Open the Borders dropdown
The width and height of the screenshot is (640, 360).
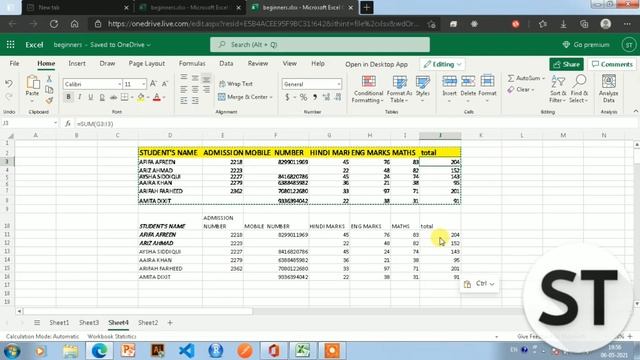[132, 97]
